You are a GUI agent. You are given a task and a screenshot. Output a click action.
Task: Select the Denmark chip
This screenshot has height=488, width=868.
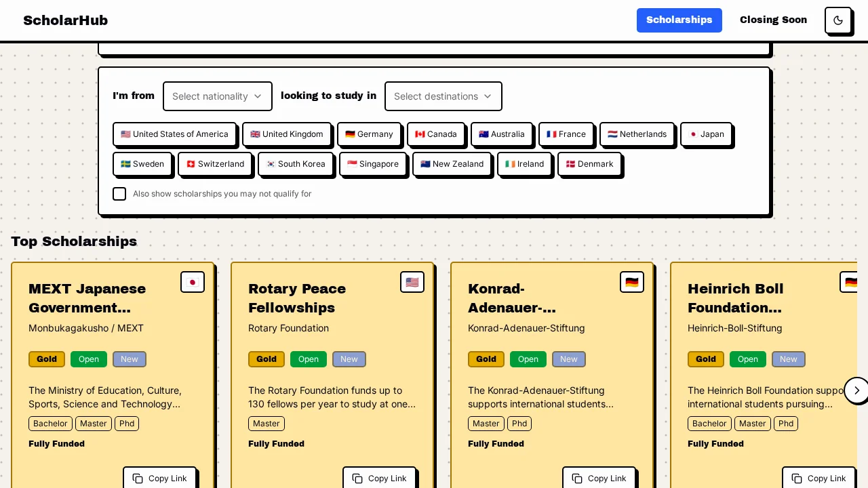[589, 164]
